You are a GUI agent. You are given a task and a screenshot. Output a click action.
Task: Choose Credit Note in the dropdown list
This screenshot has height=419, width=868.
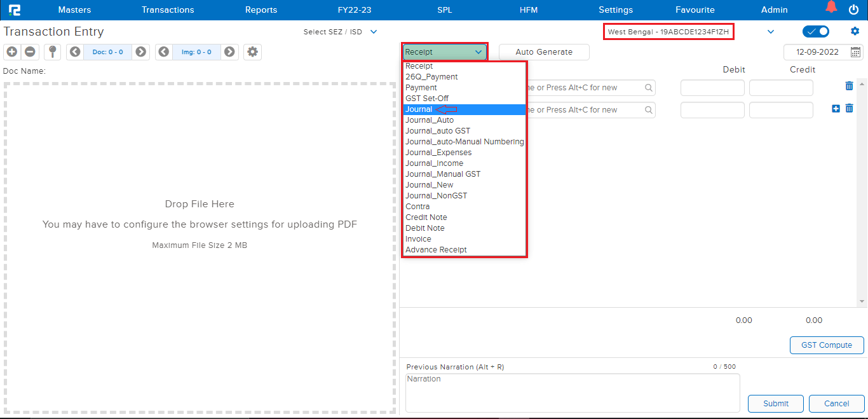pyautogui.click(x=426, y=217)
